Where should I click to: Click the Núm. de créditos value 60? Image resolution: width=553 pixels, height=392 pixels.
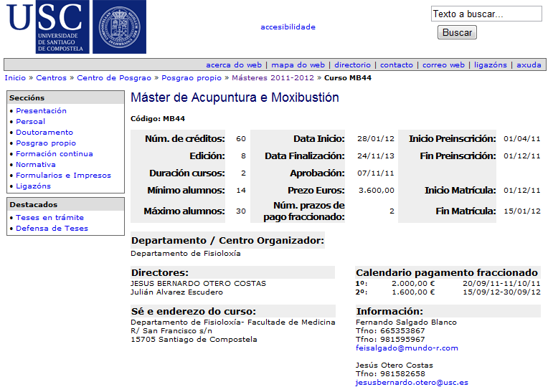click(241, 138)
